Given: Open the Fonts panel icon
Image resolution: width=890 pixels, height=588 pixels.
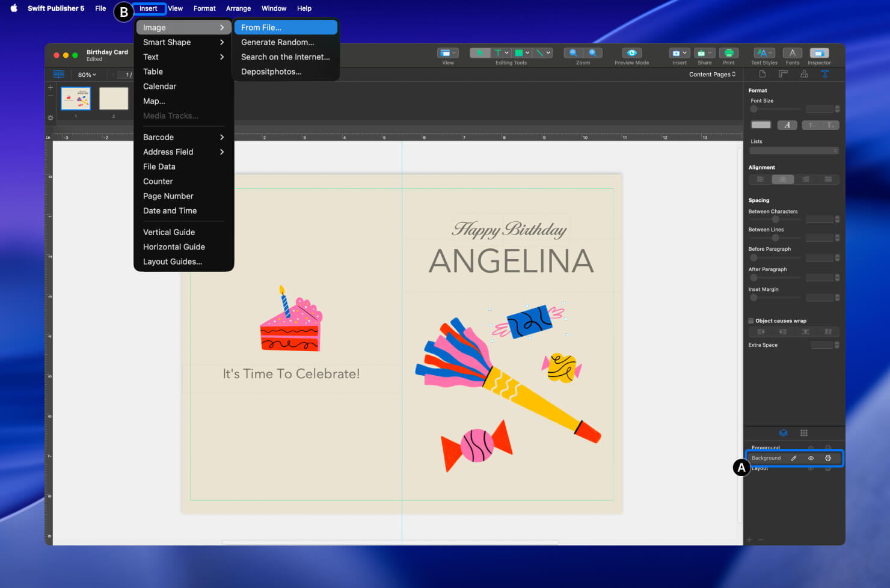Looking at the screenshot, I should pyautogui.click(x=793, y=54).
